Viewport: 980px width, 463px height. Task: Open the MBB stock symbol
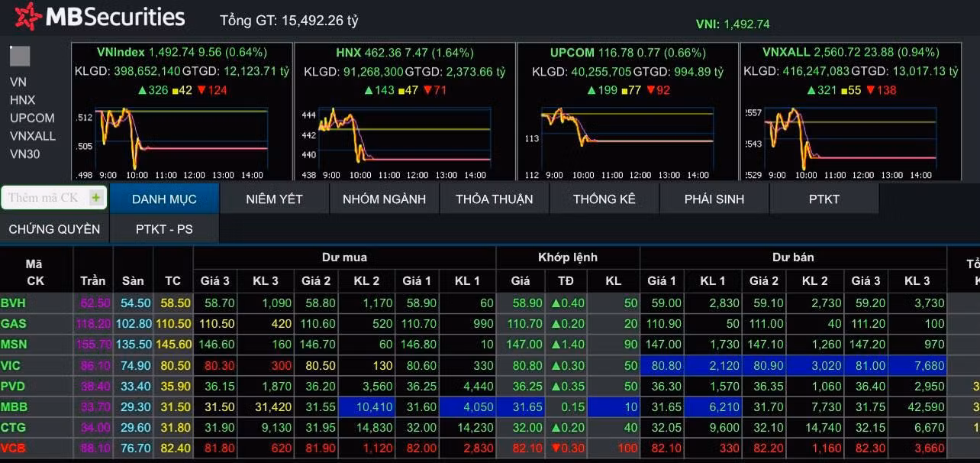click(x=14, y=407)
